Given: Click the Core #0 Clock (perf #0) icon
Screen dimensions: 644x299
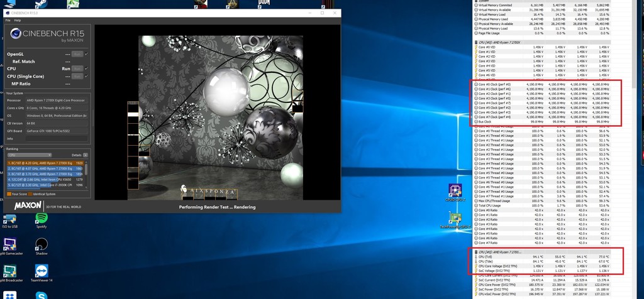Looking at the screenshot, I should tap(476, 84).
